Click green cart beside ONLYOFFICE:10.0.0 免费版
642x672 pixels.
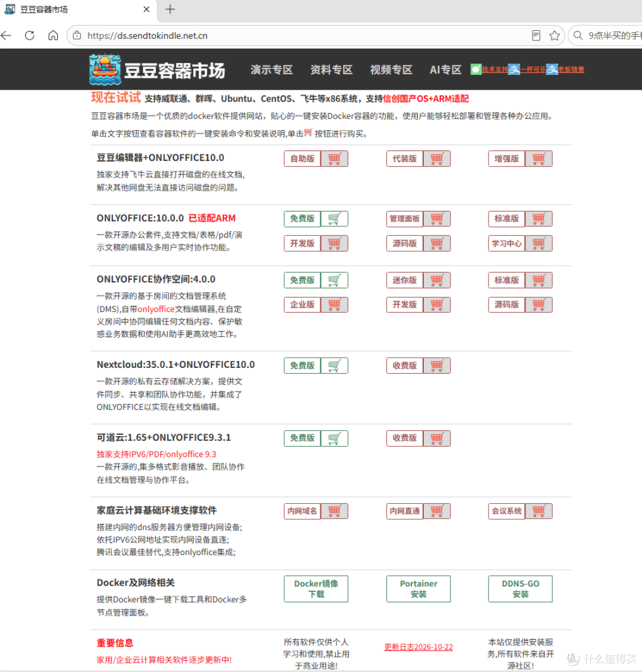pos(334,219)
